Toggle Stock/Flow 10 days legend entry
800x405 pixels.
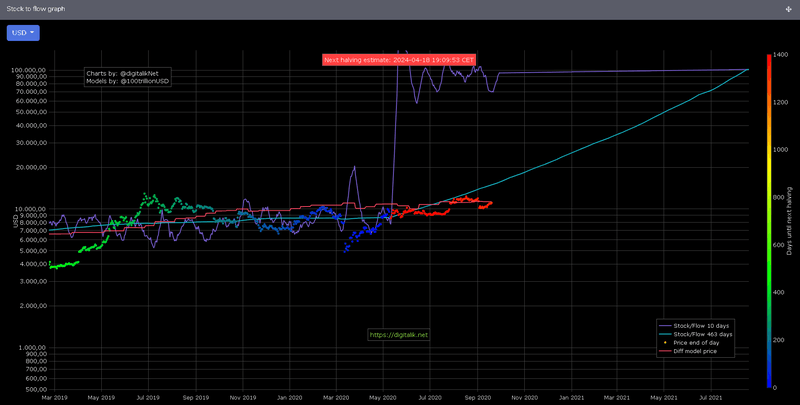[695, 325]
